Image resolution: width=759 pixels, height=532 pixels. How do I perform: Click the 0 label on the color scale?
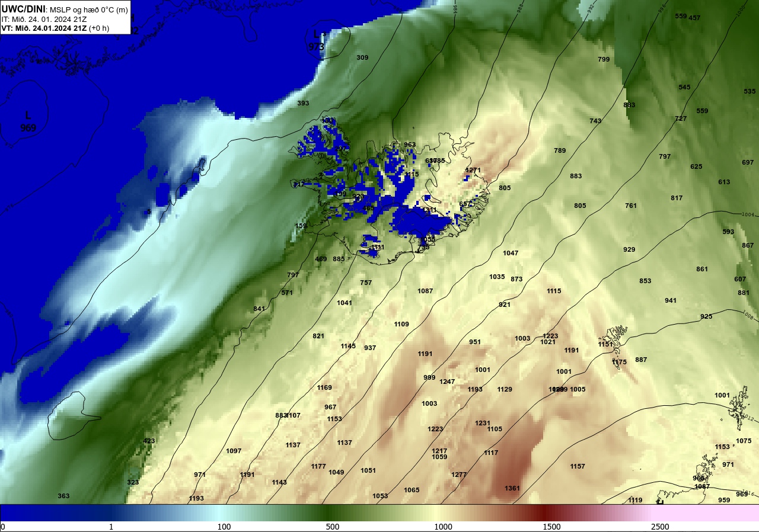pos(2,527)
